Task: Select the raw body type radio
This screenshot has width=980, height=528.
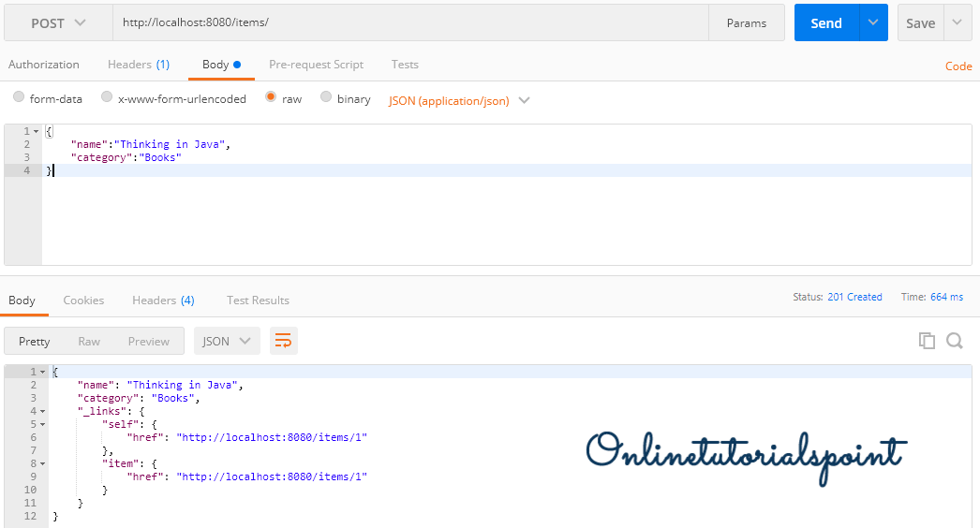Action: pyautogui.click(x=271, y=97)
